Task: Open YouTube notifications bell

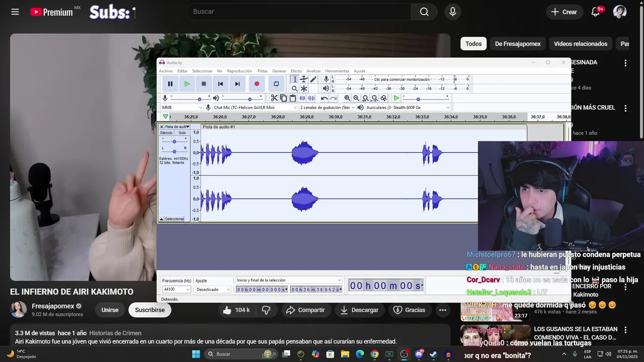Action: [596, 12]
